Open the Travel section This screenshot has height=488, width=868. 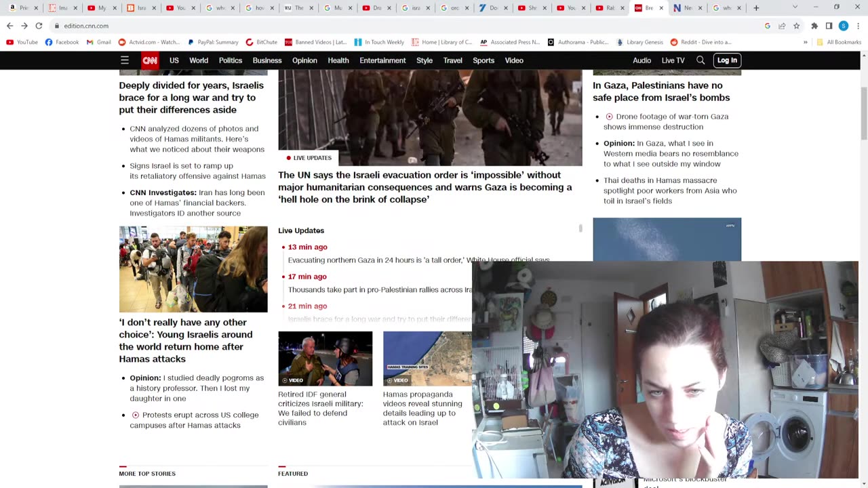click(453, 60)
